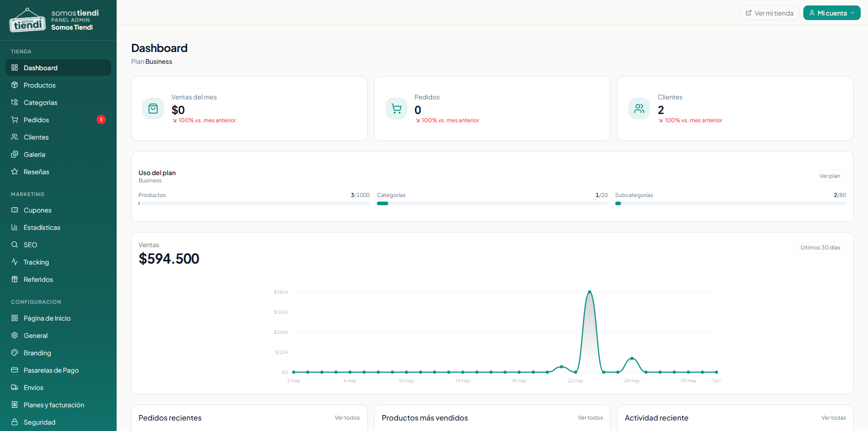
Task: Open Tracking in the sidebar
Action: tap(58, 262)
